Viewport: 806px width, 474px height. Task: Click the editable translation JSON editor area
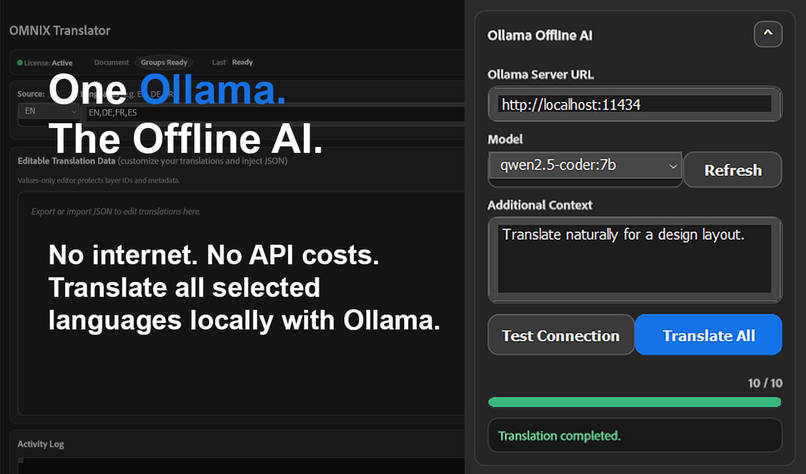(242, 303)
